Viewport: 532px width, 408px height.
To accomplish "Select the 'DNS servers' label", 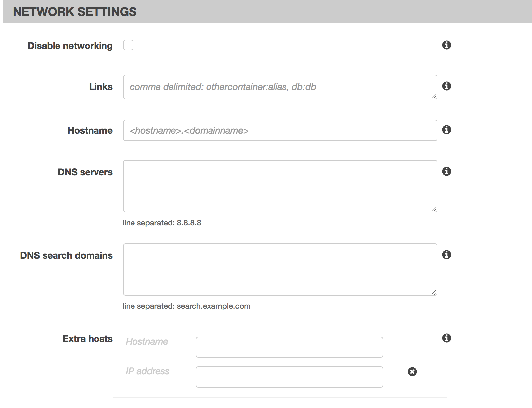I will coord(85,172).
